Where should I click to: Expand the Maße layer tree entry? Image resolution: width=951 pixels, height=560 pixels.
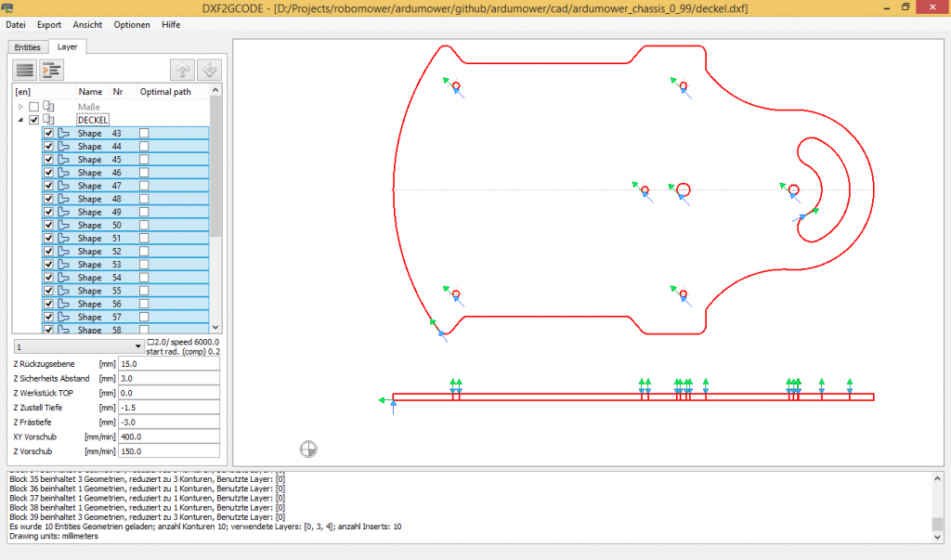coord(20,106)
